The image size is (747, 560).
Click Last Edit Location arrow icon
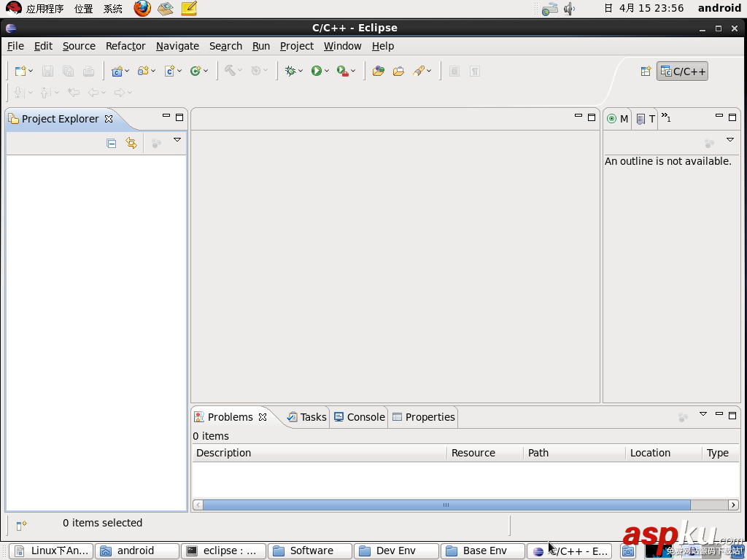point(74,93)
